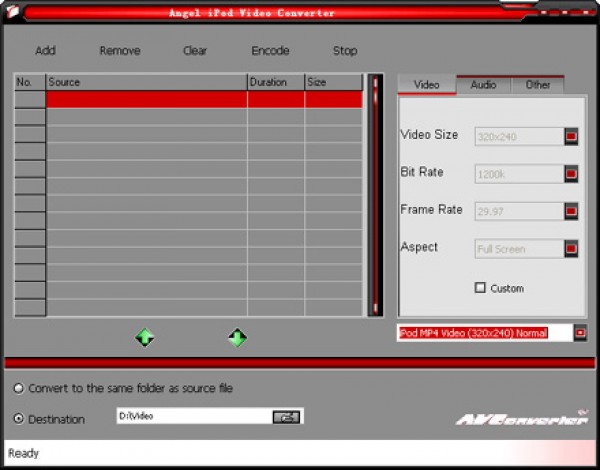Click the Size column header
Screen dimensions: 600x470
click(334, 82)
